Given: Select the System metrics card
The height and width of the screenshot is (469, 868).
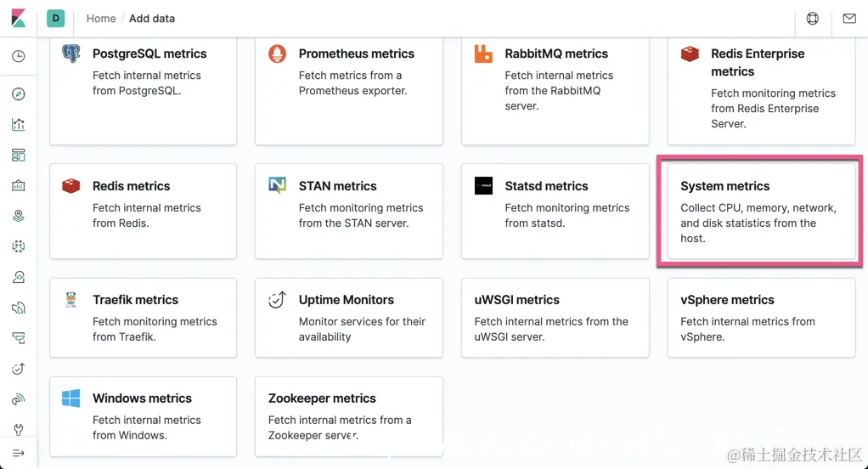Looking at the screenshot, I should pyautogui.click(x=761, y=211).
